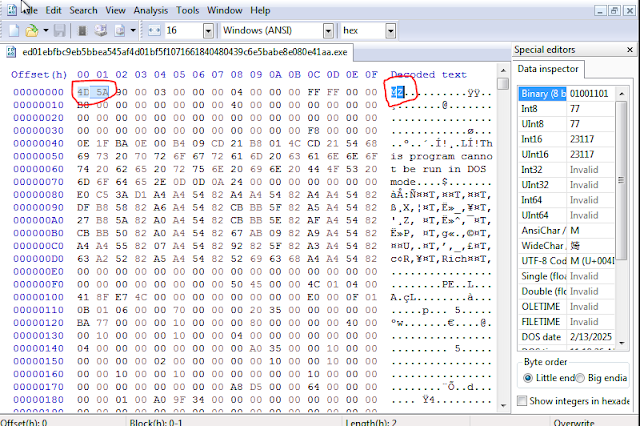Screen dimensions: 640x426
Task: Open the Window menu
Action: [x=224, y=11]
